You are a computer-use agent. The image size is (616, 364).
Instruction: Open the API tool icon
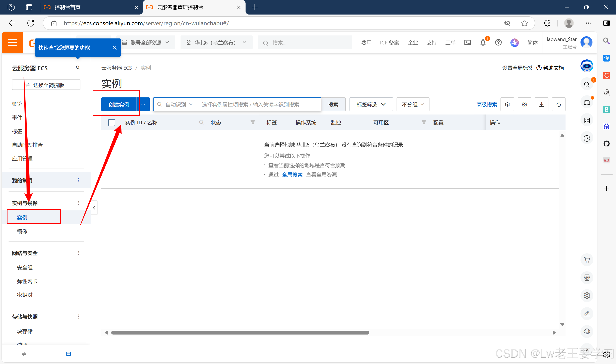tap(587, 278)
